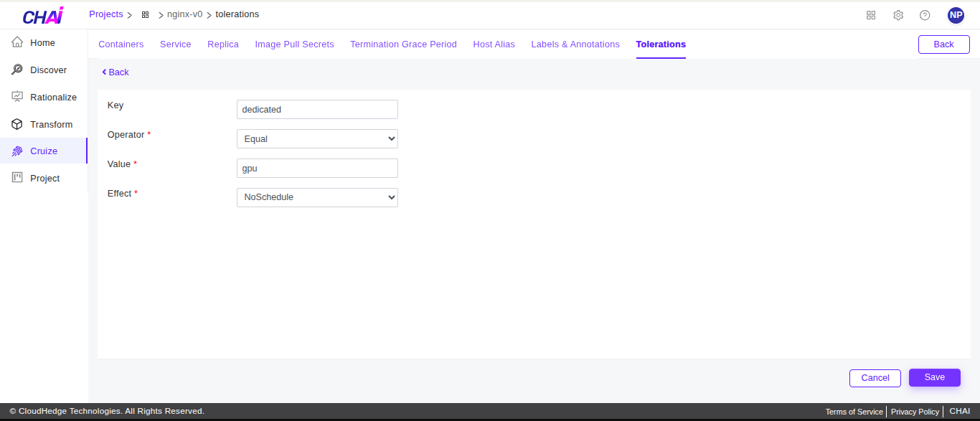
Task: Open the Labels & Annotations tab
Action: point(575,44)
